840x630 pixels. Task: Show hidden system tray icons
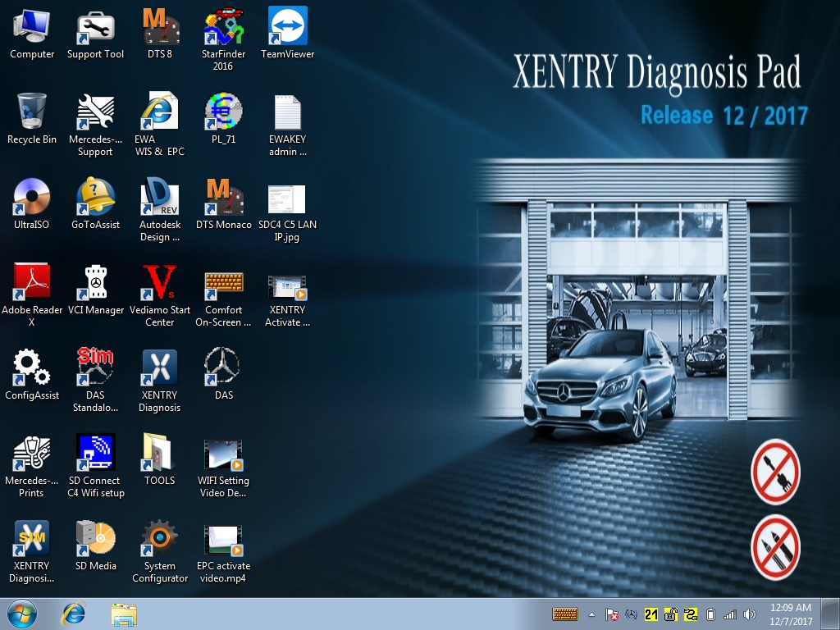(x=591, y=614)
